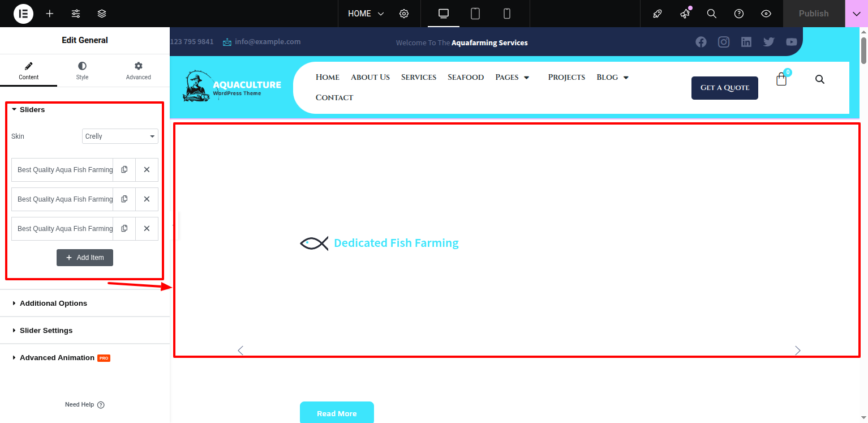
Task: Open page settings gear icon
Action: 404,14
